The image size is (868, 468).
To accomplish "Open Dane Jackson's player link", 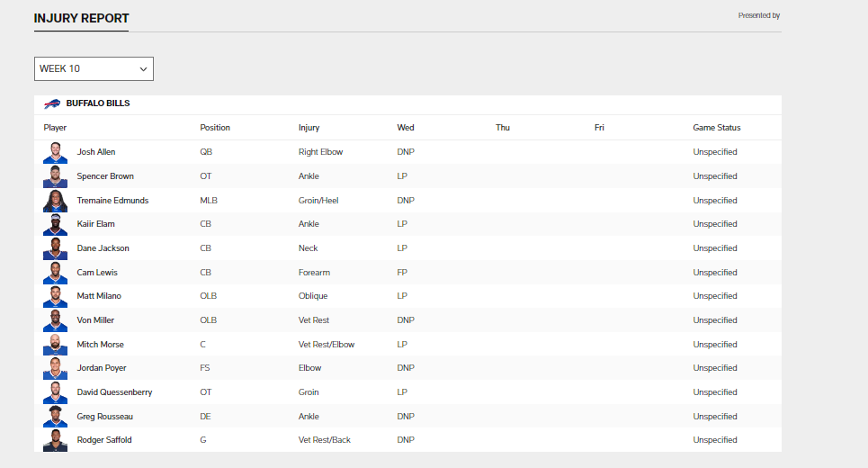I will (103, 248).
